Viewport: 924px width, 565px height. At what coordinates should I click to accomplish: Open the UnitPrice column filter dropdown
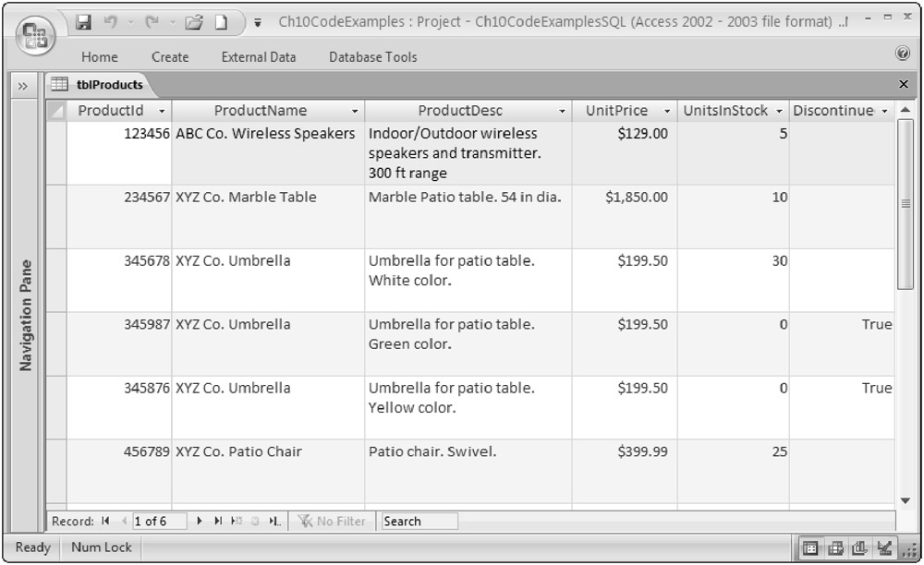pos(667,112)
